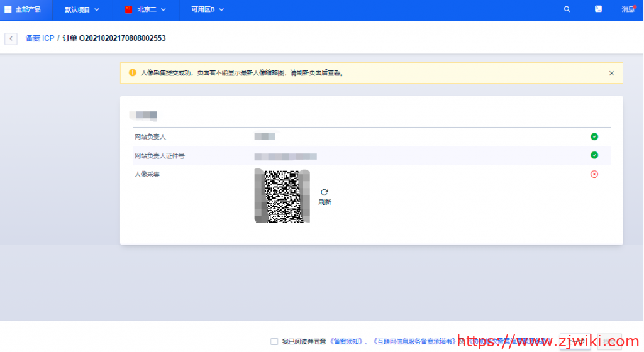This screenshot has height=352, width=644.
Task: Expand the 北京二 region dropdown
Action: (x=146, y=9)
